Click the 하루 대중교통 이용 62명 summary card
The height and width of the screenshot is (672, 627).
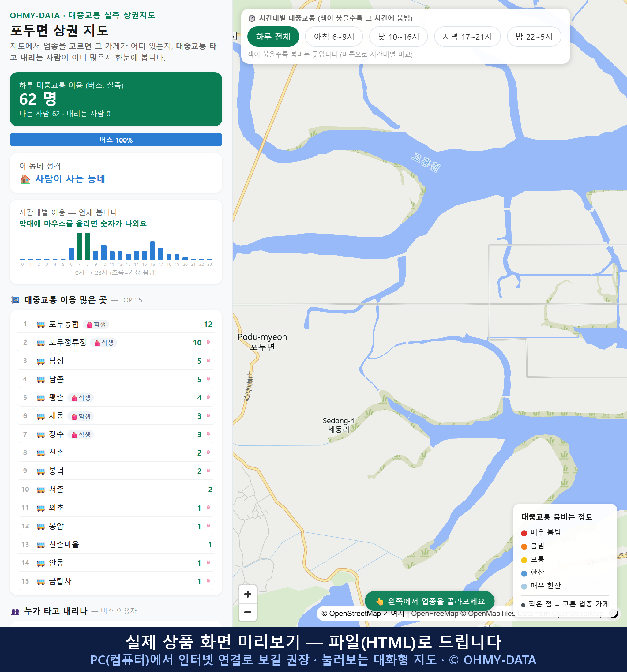(x=116, y=99)
